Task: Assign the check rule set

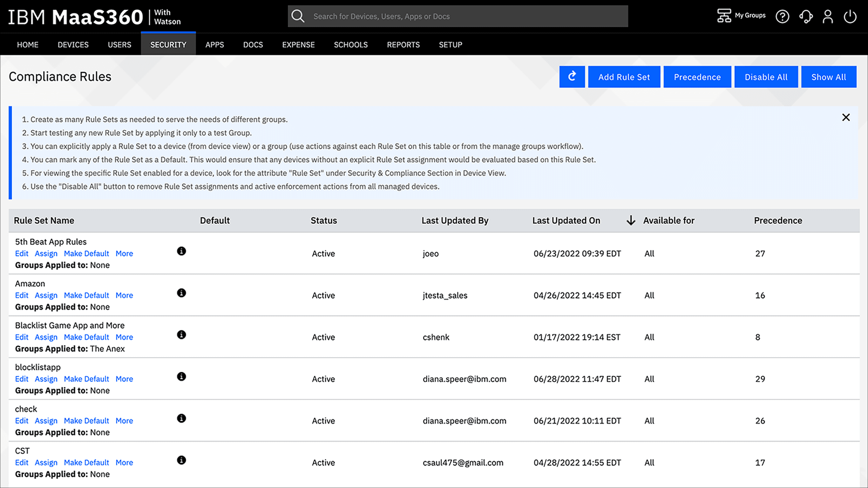Action: point(46,421)
